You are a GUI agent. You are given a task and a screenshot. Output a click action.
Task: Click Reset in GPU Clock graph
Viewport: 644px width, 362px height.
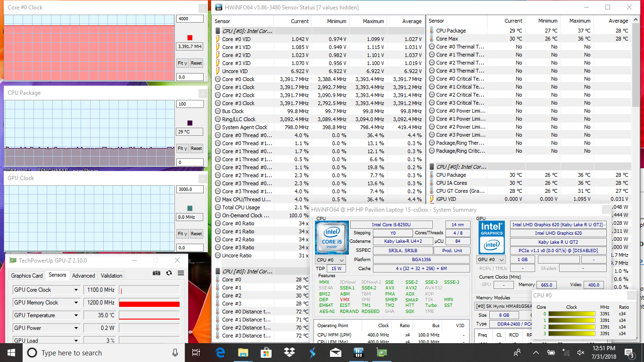pos(196,234)
